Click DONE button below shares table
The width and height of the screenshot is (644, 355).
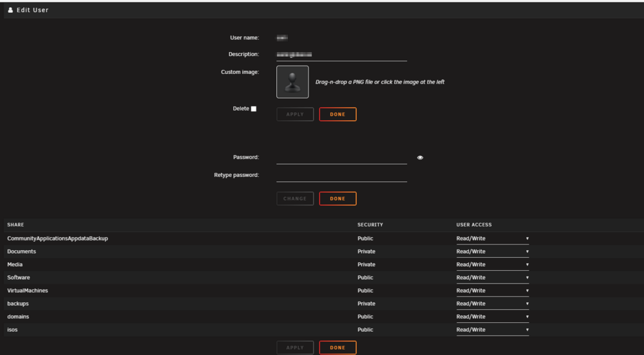337,348
